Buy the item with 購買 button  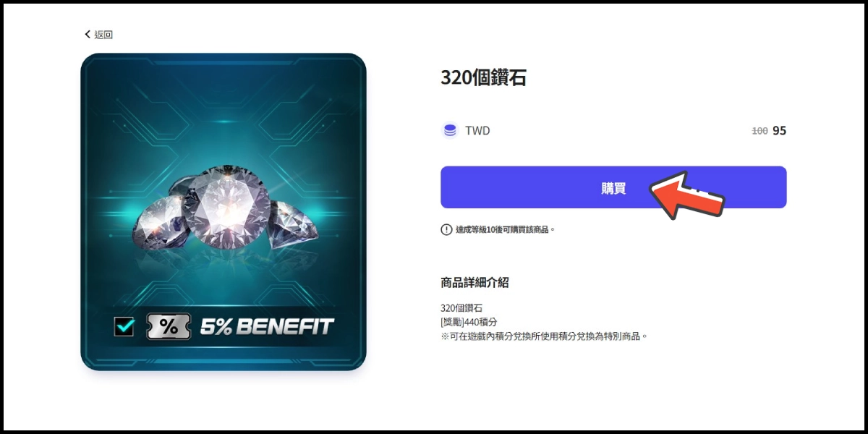[613, 187]
